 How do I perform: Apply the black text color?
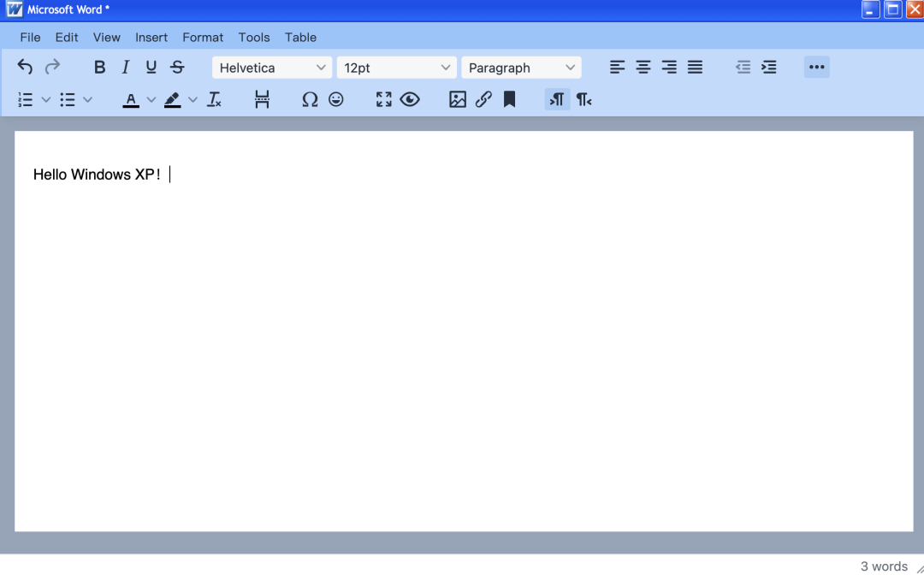pos(131,99)
